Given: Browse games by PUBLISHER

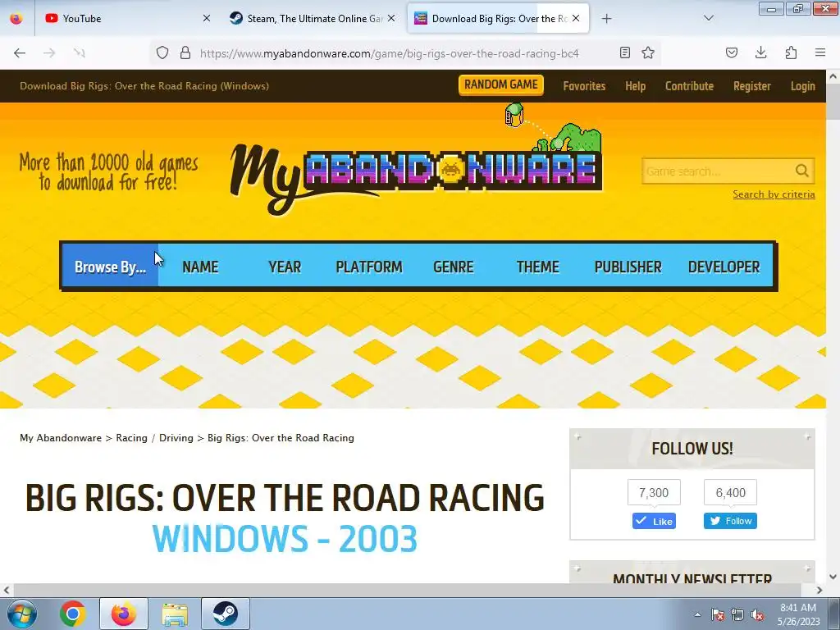Looking at the screenshot, I should (x=628, y=267).
